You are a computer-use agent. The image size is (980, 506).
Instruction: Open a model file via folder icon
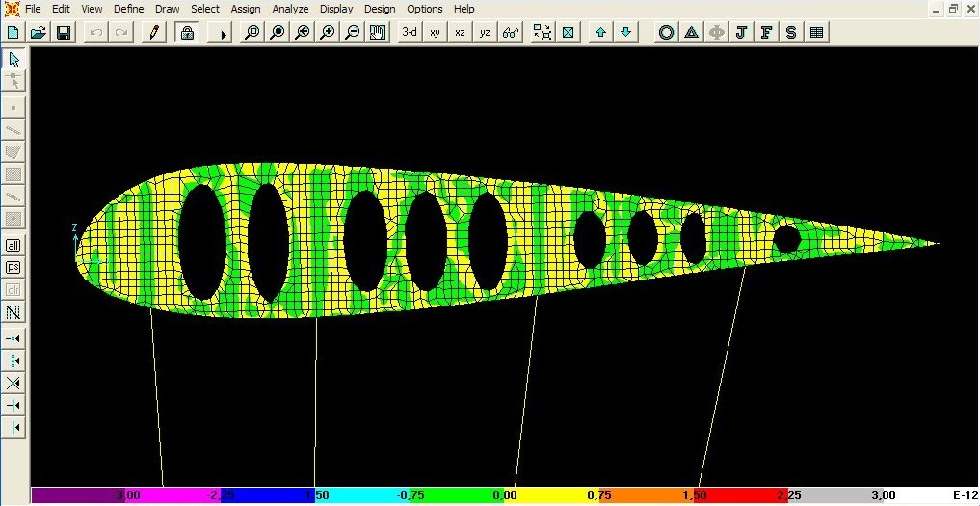click(39, 32)
